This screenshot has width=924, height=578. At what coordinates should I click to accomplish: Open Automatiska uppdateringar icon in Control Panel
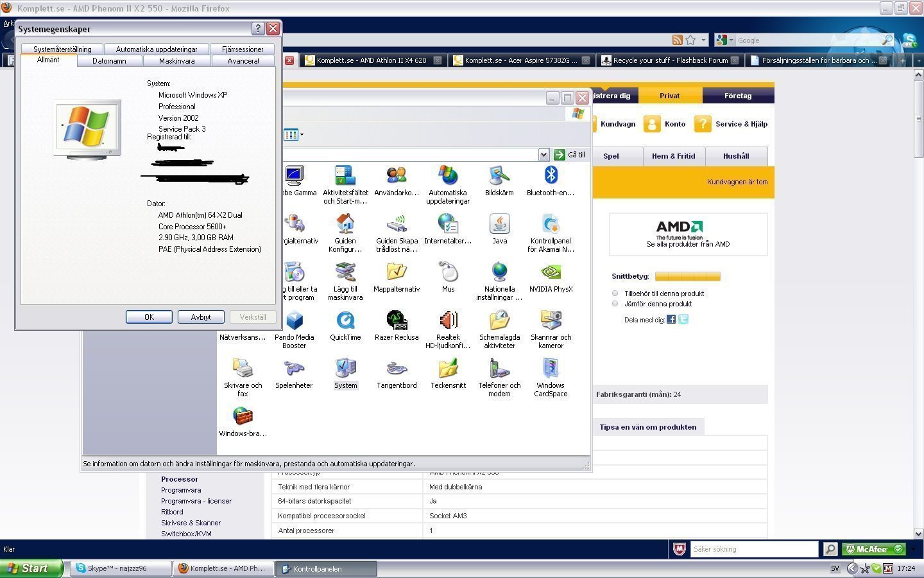(448, 184)
